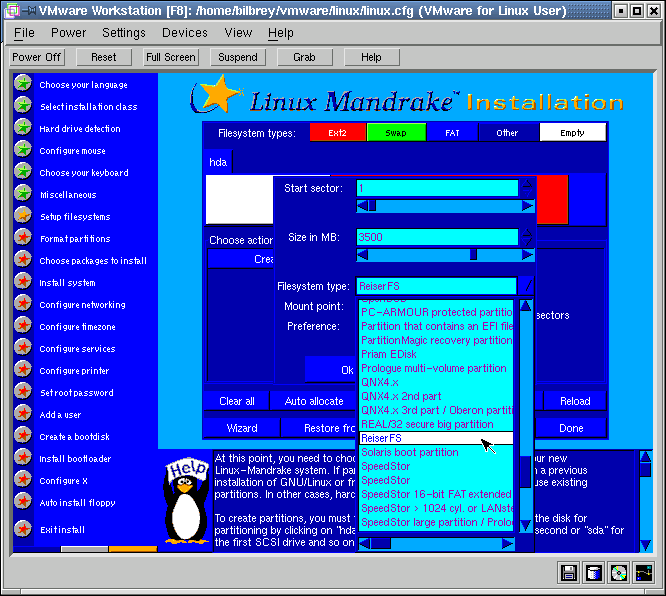Click the Help penguin icon
Viewport: 666px width, 596px height.
(185, 504)
